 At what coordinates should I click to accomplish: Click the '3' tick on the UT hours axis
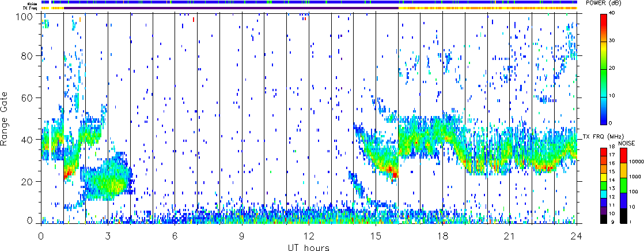tap(108, 236)
